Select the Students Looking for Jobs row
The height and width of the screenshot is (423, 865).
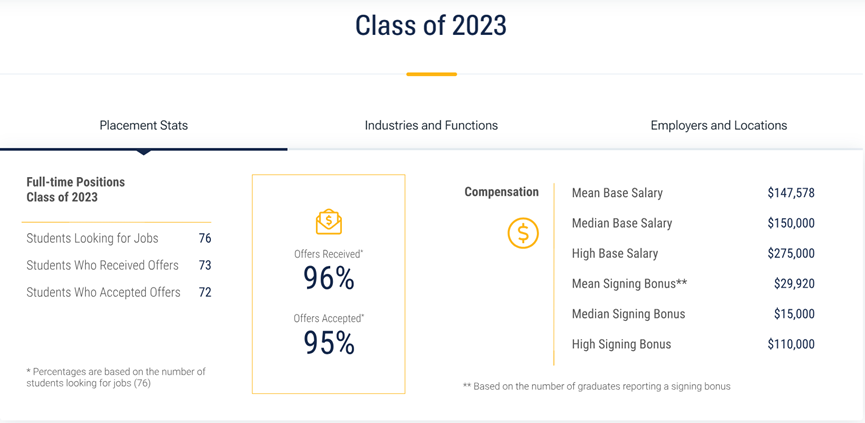click(x=119, y=239)
